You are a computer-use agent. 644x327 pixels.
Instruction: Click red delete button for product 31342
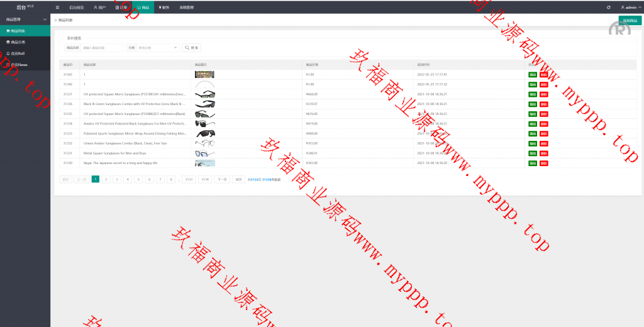(543, 84)
